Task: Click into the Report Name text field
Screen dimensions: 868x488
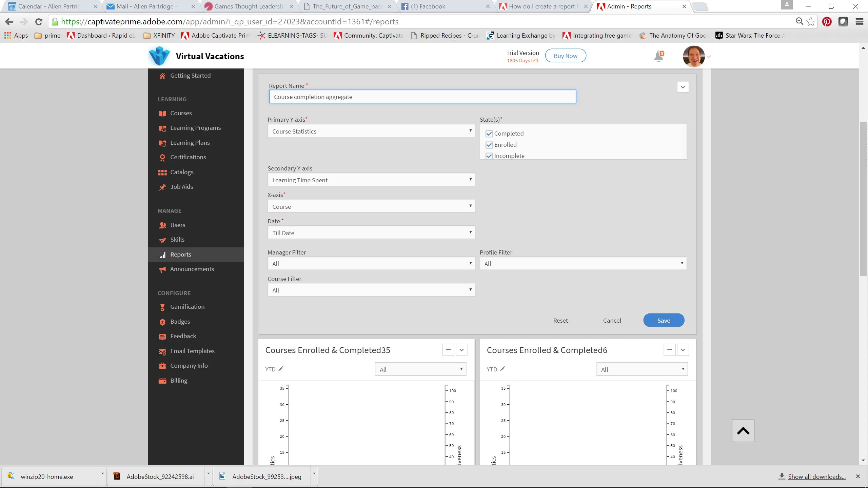Action: click(x=422, y=97)
